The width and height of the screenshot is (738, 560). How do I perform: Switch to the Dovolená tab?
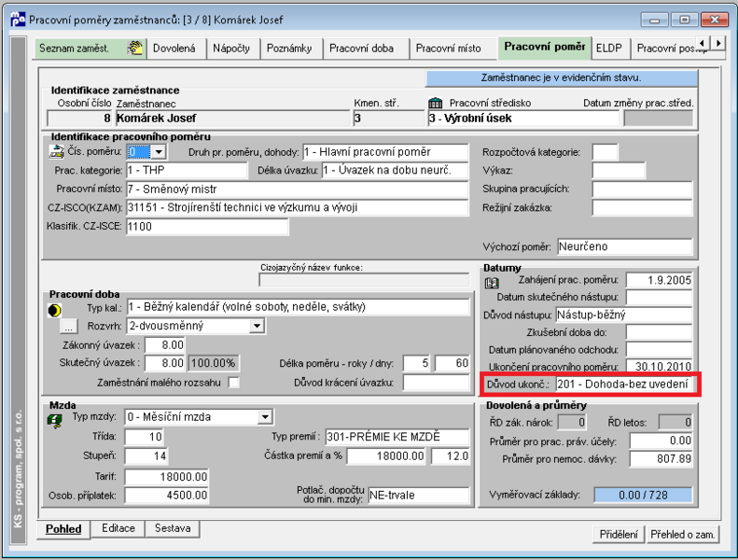[174, 48]
